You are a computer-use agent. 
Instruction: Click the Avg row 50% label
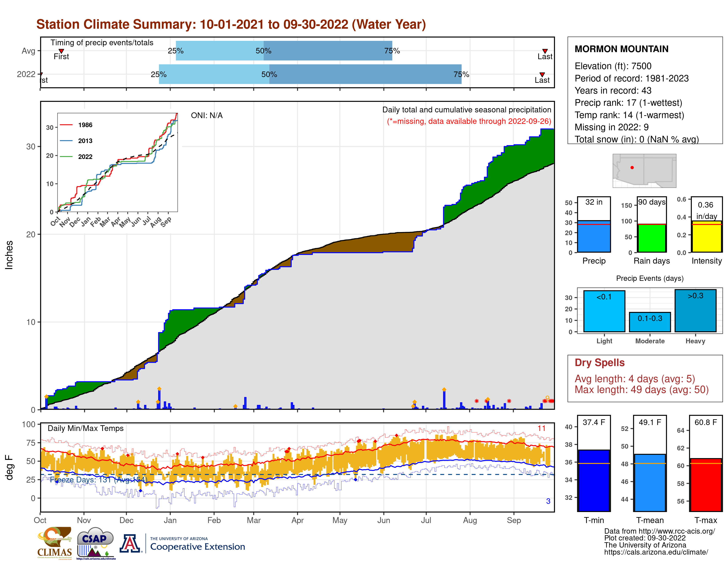[x=263, y=51]
